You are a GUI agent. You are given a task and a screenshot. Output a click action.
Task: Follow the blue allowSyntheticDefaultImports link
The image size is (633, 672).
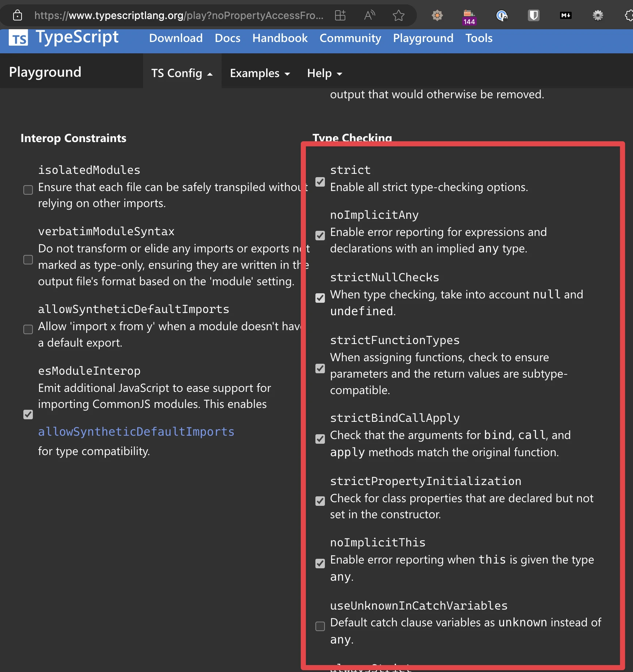point(136,432)
